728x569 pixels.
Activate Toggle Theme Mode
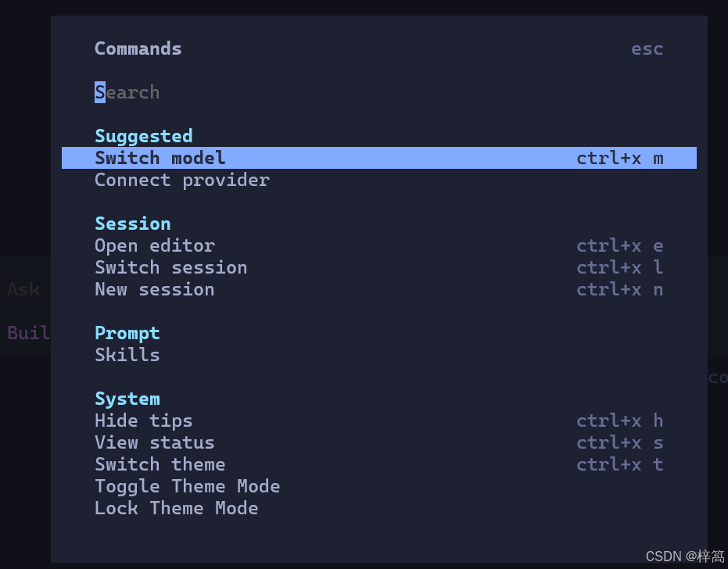378,486
